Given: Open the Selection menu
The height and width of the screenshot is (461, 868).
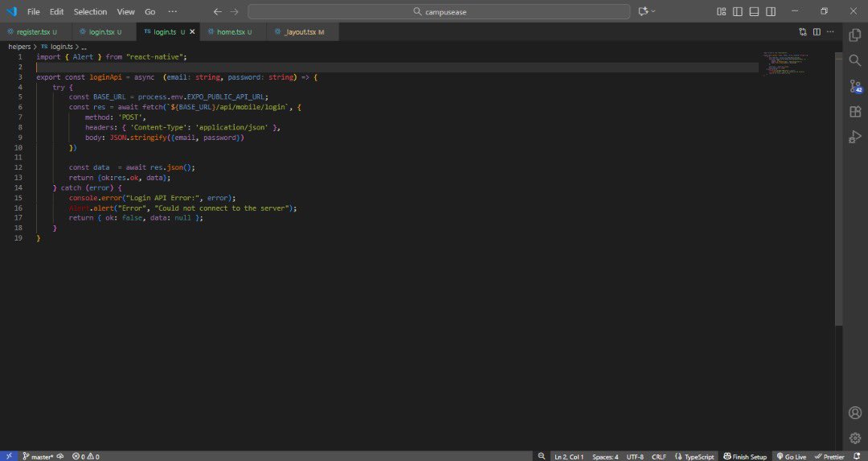Looking at the screenshot, I should coord(90,11).
